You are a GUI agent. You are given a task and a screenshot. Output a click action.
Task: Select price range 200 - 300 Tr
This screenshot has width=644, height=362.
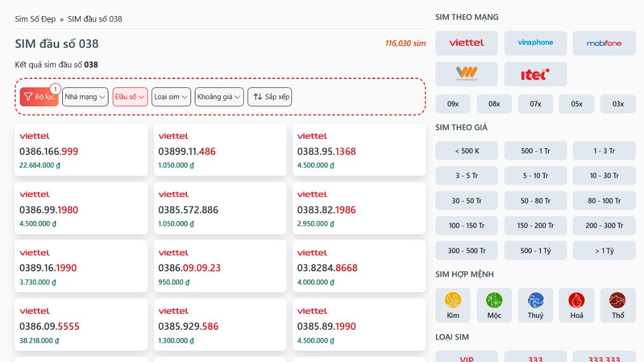click(x=604, y=225)
